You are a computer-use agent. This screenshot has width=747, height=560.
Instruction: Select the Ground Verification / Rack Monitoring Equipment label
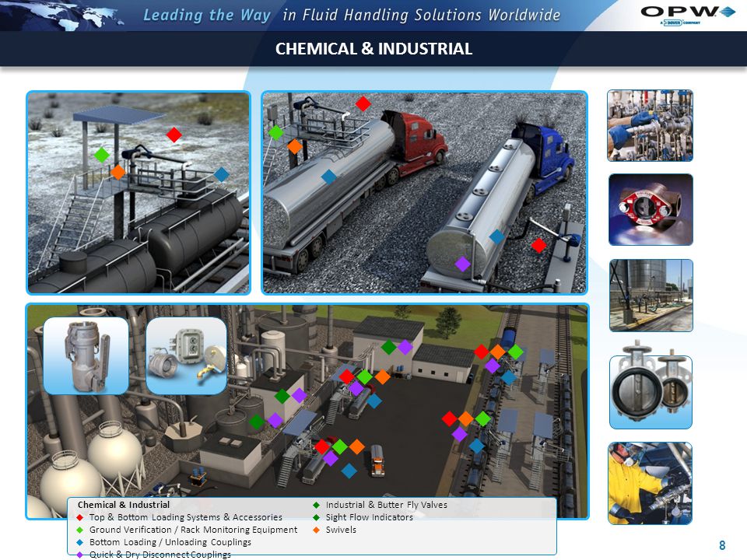(194, 530)
